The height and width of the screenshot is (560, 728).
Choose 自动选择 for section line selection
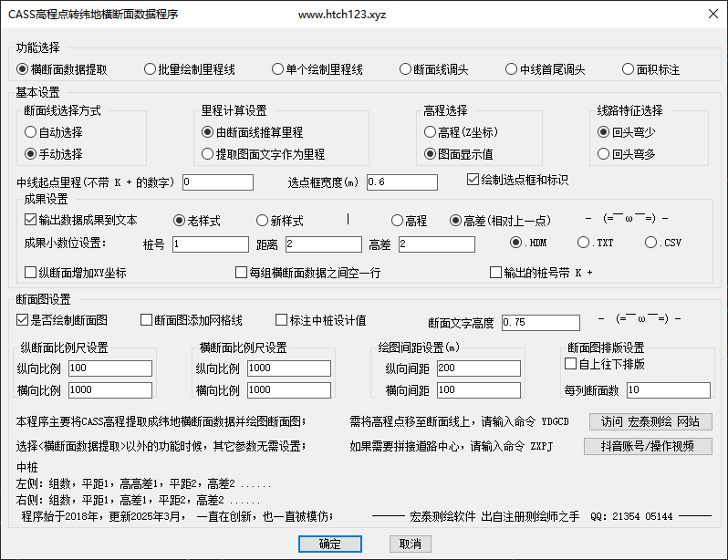click(x=30, y=132)
